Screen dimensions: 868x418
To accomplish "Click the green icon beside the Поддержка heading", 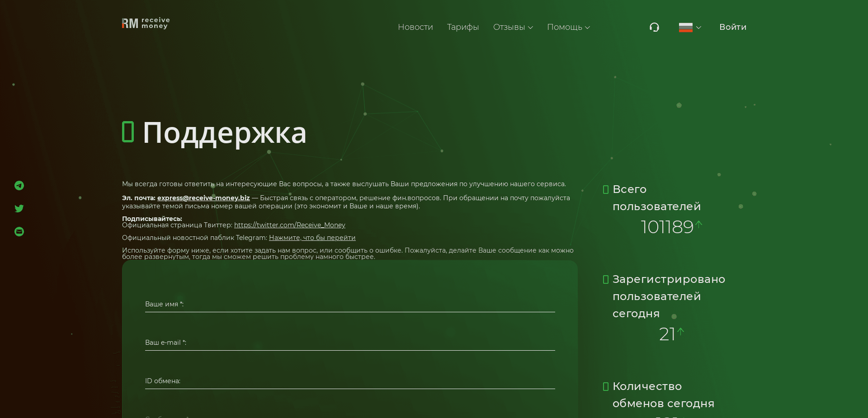I will coord(127,132).
